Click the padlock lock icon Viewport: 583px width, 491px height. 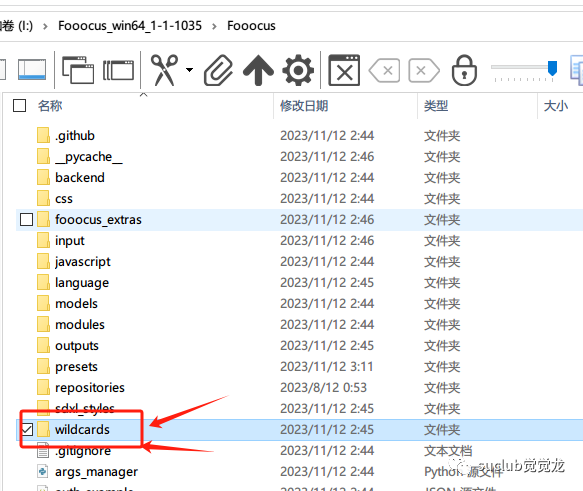[x=464, y=70]
